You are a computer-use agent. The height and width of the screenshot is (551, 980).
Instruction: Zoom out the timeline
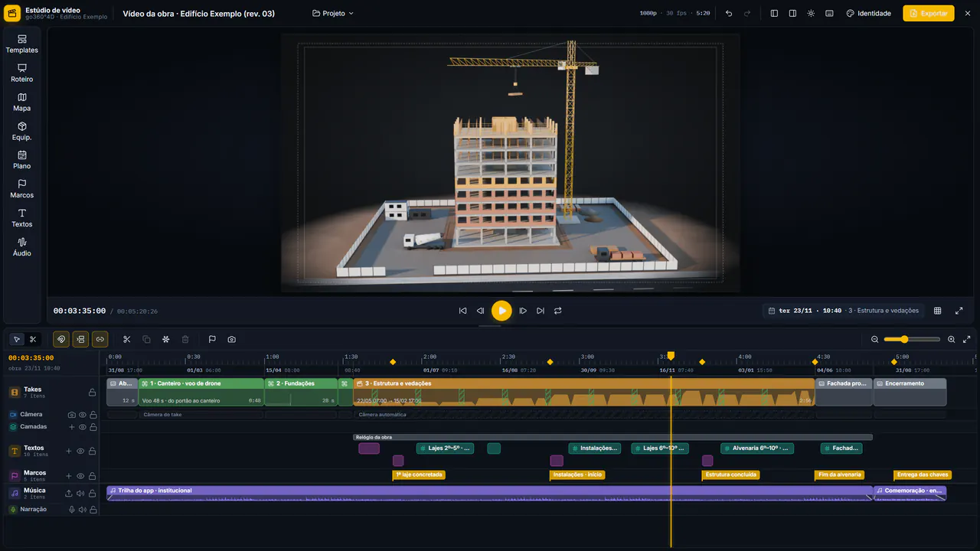[875, 339]
